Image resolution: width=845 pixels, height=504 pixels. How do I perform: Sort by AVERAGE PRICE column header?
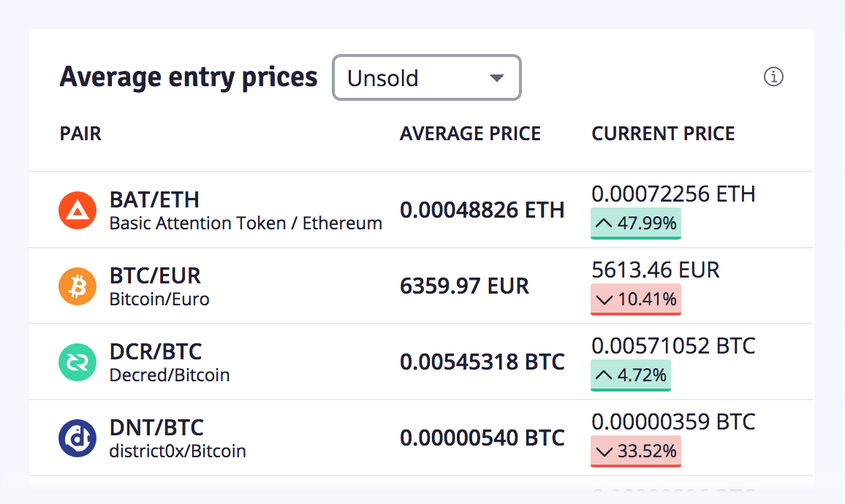(470, 134)
